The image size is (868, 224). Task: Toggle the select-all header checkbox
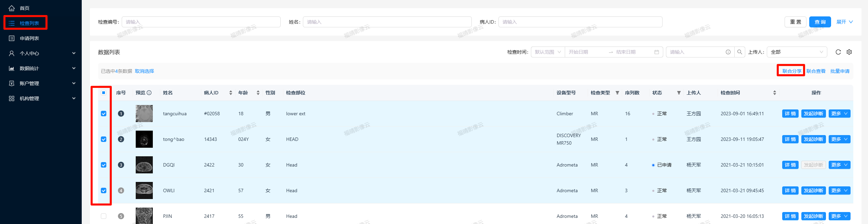pos(104,93)
